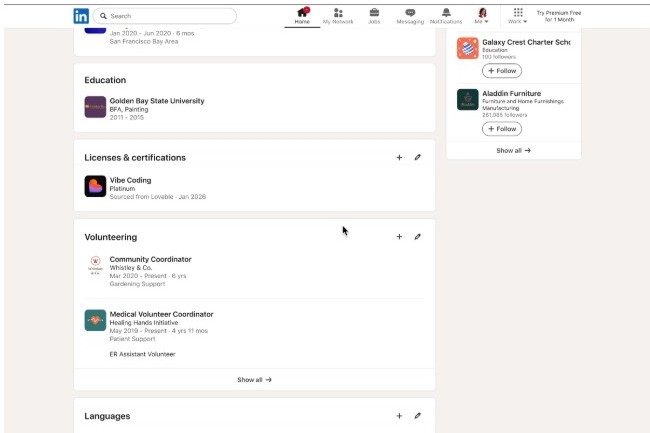Add a new volunteering experience
The image size is (650, 433).
tap(399, 237)
